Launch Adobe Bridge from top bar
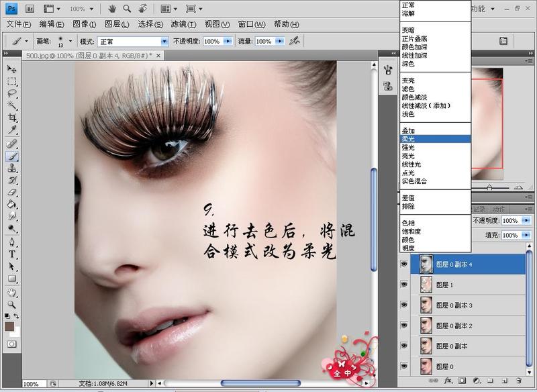The height and width of the screenshot is (392, 537). point(30,9)
